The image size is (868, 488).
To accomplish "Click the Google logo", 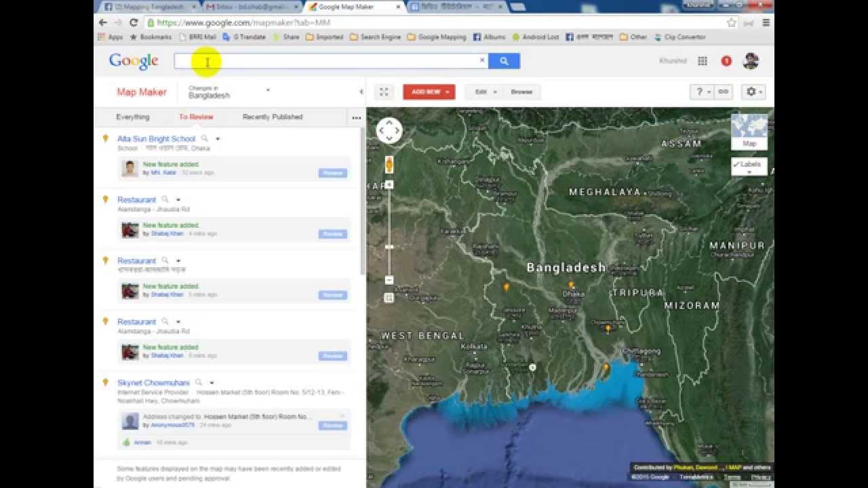I will coord(134,61).
